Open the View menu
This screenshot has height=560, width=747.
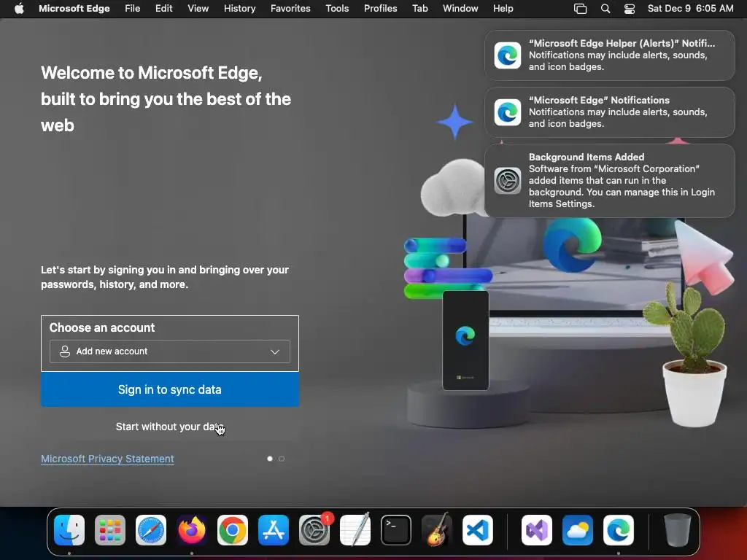tap(198, 9)
